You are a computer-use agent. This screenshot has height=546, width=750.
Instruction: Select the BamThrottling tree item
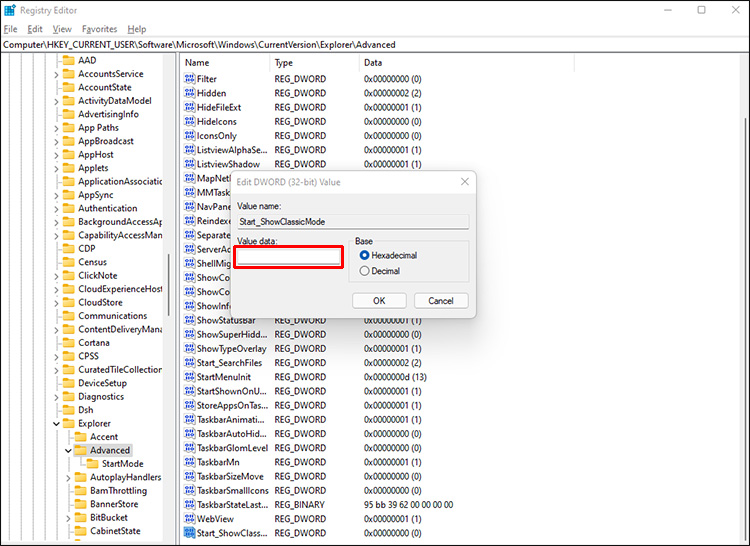(118, 491)
